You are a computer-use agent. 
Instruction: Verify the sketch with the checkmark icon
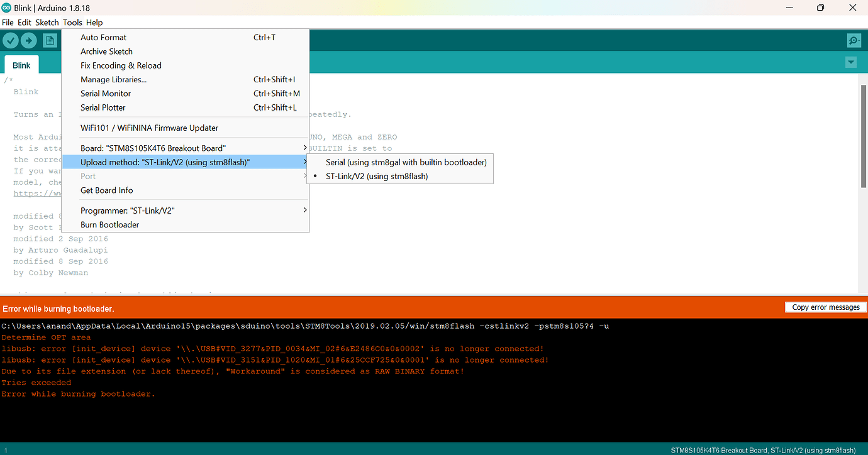tap(11, 40)
